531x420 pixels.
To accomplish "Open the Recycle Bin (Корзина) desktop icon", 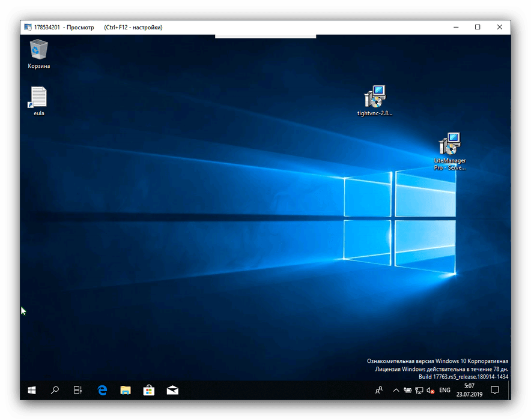I will point(39,50).
